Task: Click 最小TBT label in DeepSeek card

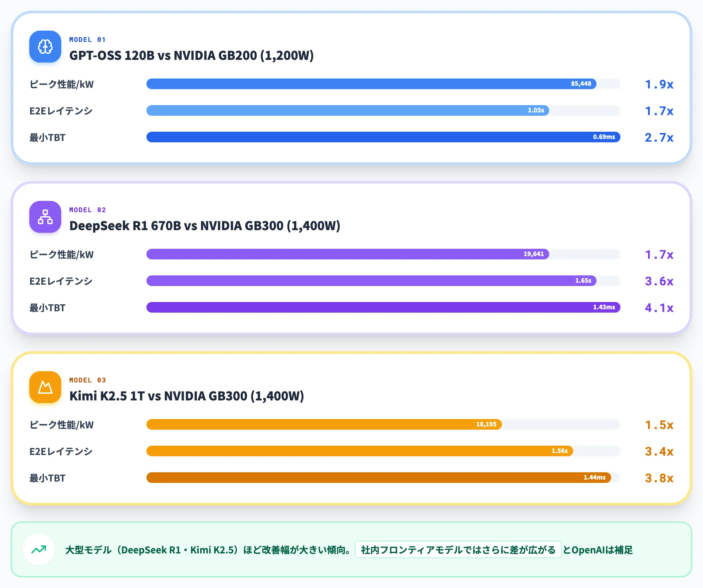Action: point(48,308)
